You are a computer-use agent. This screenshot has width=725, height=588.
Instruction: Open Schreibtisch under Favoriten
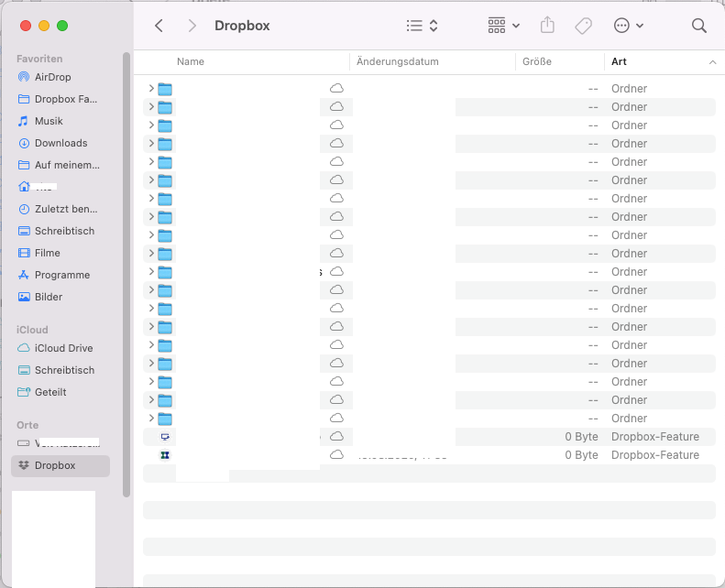(56, 231)
